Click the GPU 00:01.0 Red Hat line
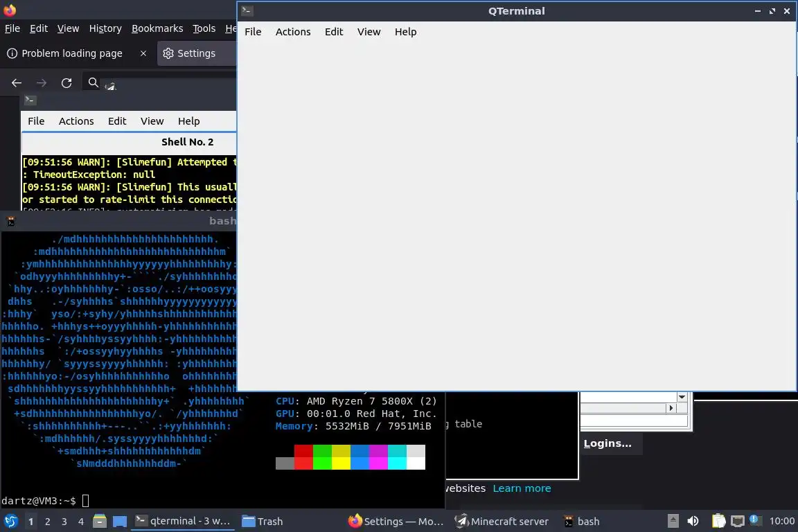 coord(356,414)
